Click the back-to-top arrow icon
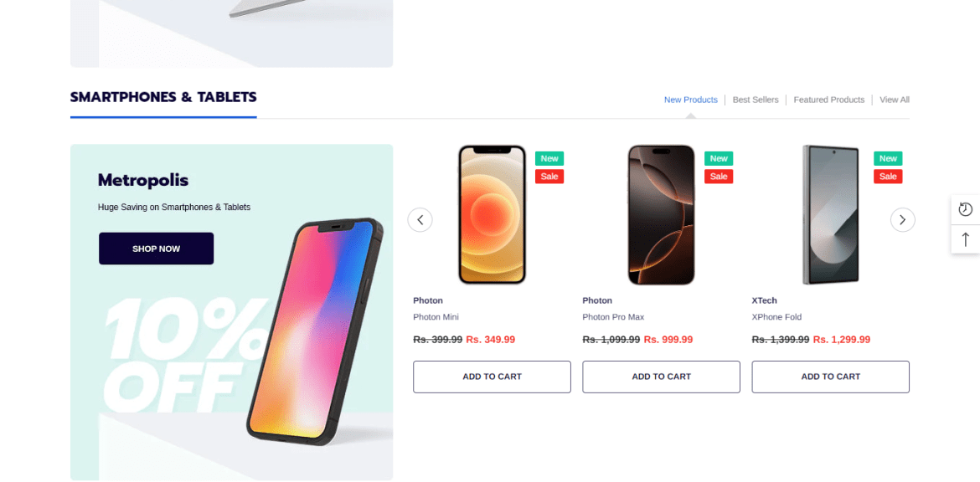980x482 pixels. point(966,239)
